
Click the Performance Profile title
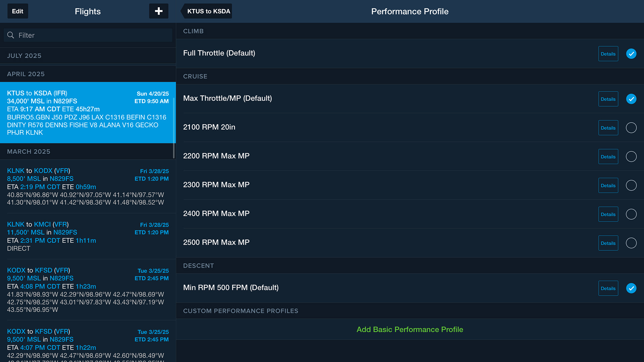[x=410, y=11]
